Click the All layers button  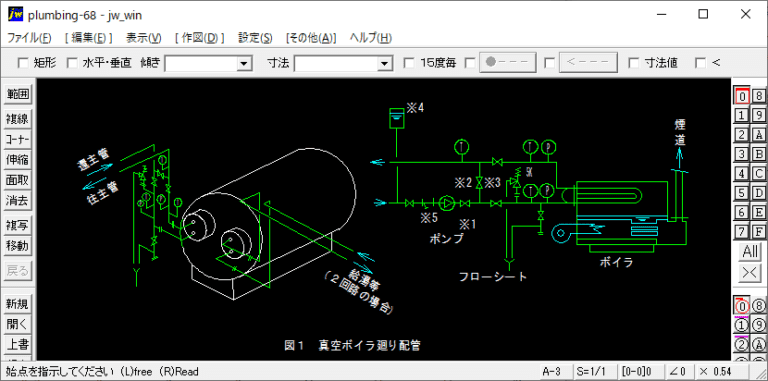750,252
